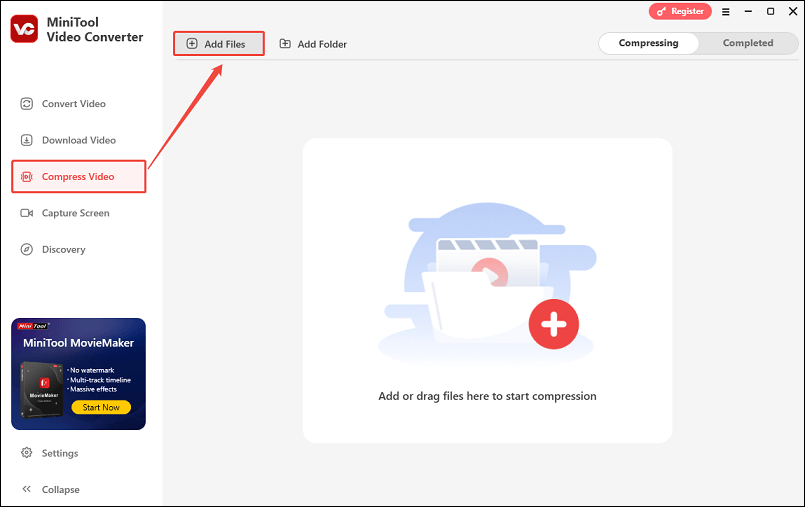Switch to the Completed tab
Screen dimensions: 805x507
coord(748,43)
